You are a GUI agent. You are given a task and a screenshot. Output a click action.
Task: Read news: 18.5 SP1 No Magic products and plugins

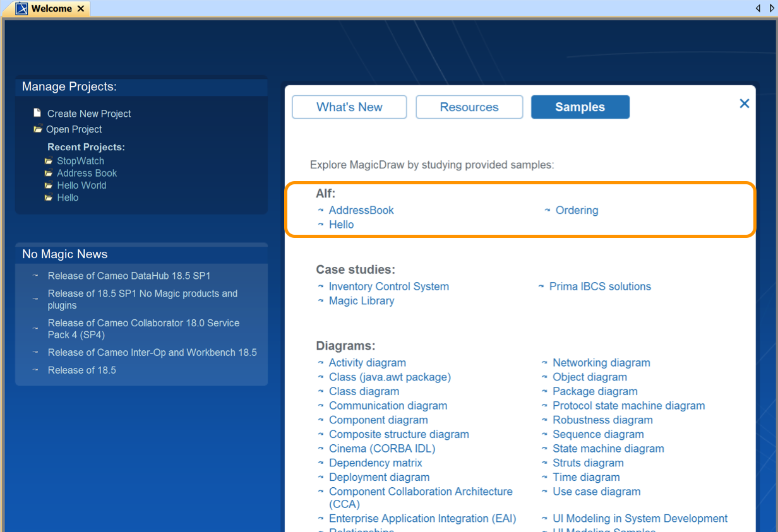pyautogui.click(x=143, y=299)
